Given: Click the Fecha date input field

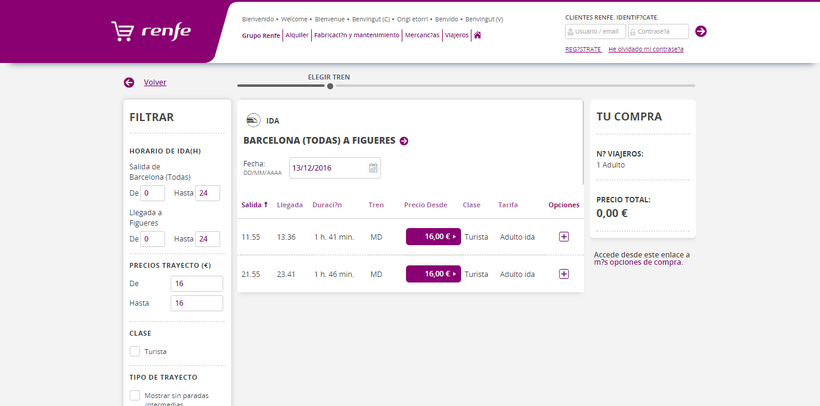Looking at the screenshot, I should click(328, 168).
